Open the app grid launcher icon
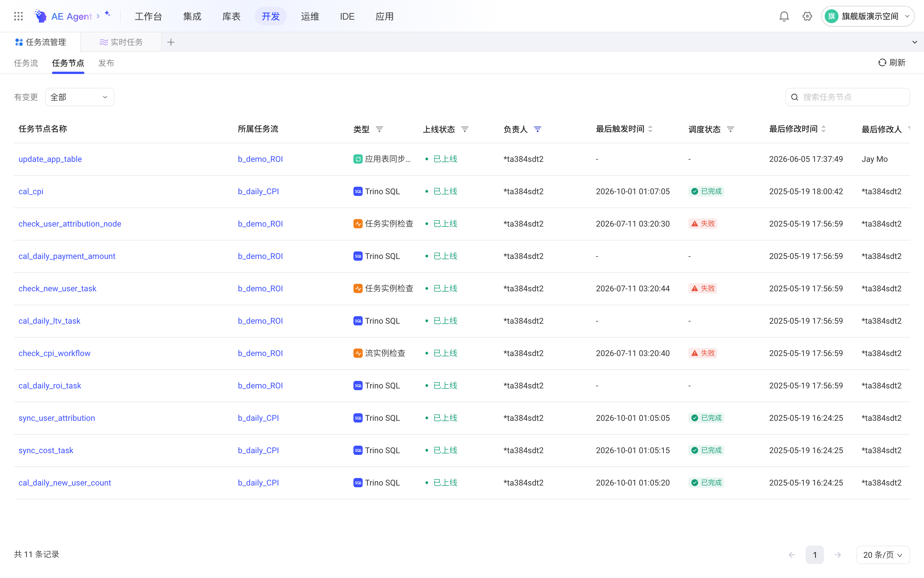 coord(18,16)
